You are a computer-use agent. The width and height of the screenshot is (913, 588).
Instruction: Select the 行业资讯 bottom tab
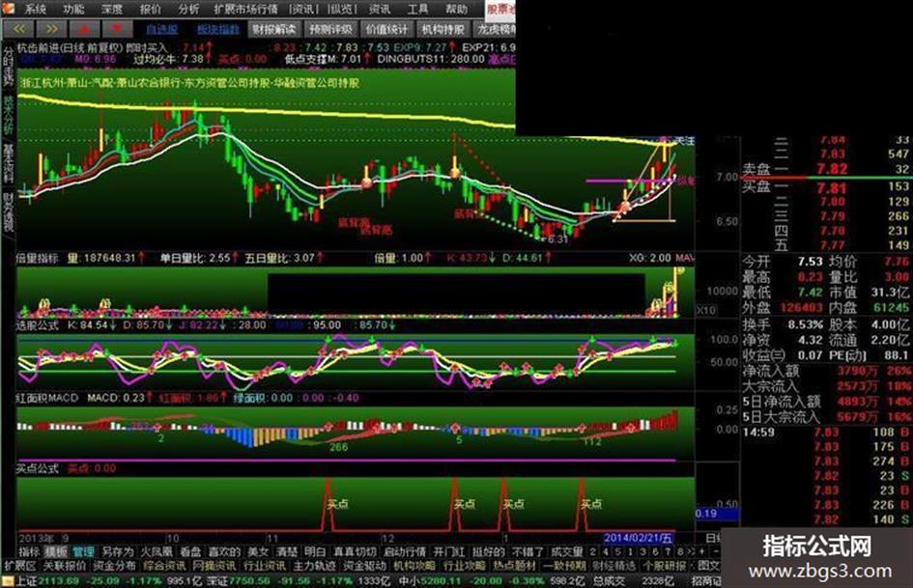click(265, 565)
